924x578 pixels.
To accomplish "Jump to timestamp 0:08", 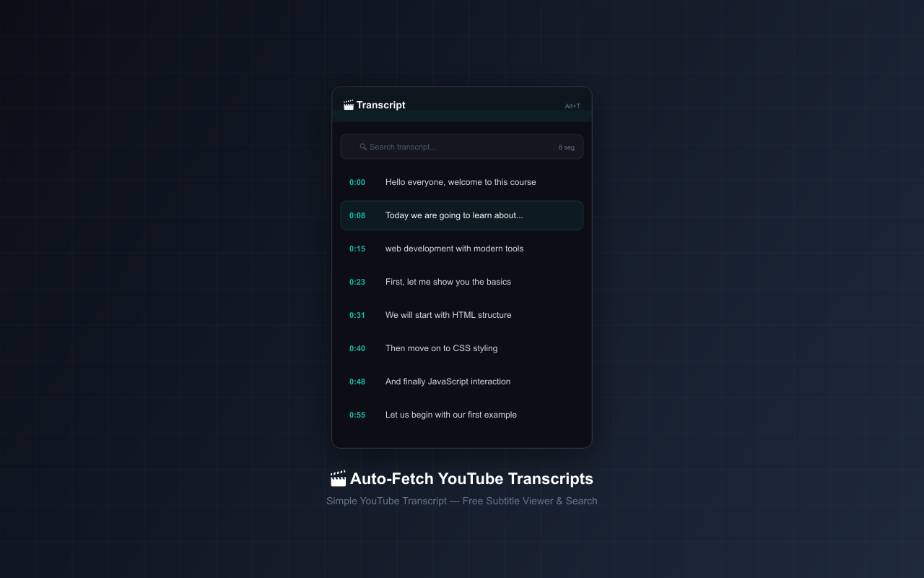I will tap(357, 215).
